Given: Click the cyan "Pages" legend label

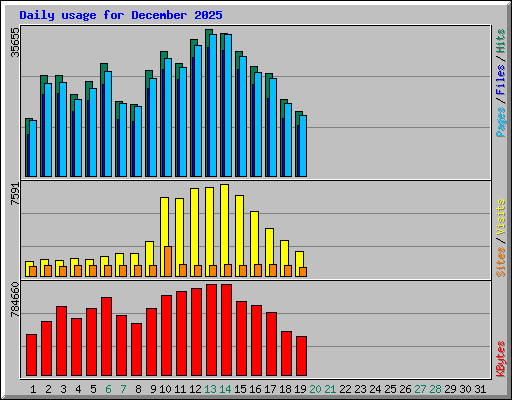Looking at the screenshot, I should point(500,122).
